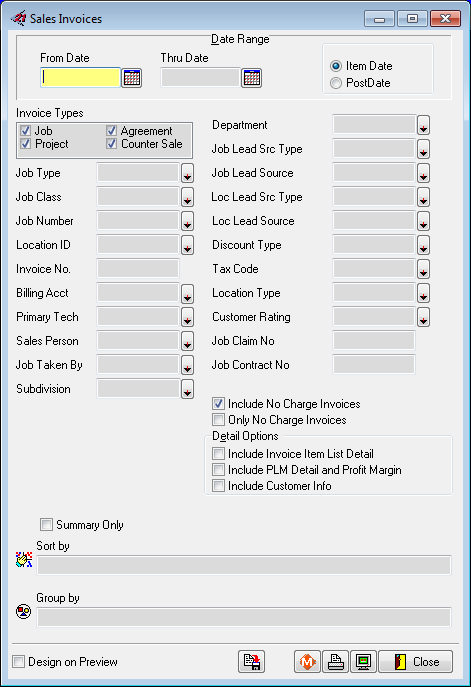Open the Subdivision dropdown arrow

pyautogui.click(x=188, y=389)
